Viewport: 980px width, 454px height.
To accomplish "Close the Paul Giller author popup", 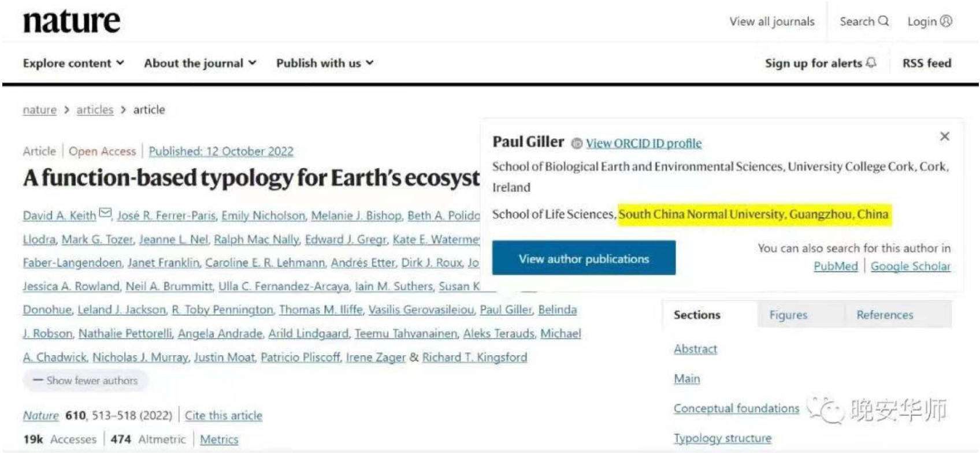I will [945, 136].
